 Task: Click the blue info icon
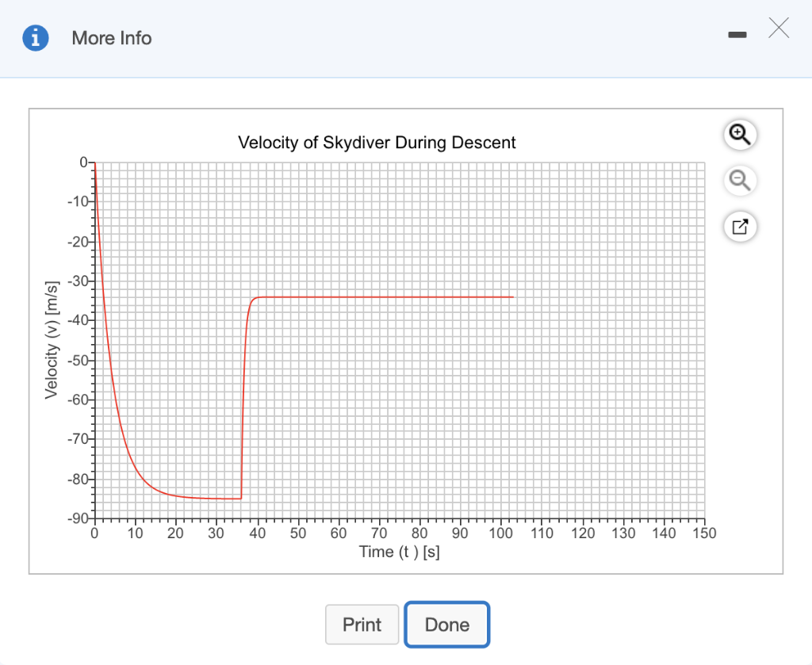click(35, 38)
